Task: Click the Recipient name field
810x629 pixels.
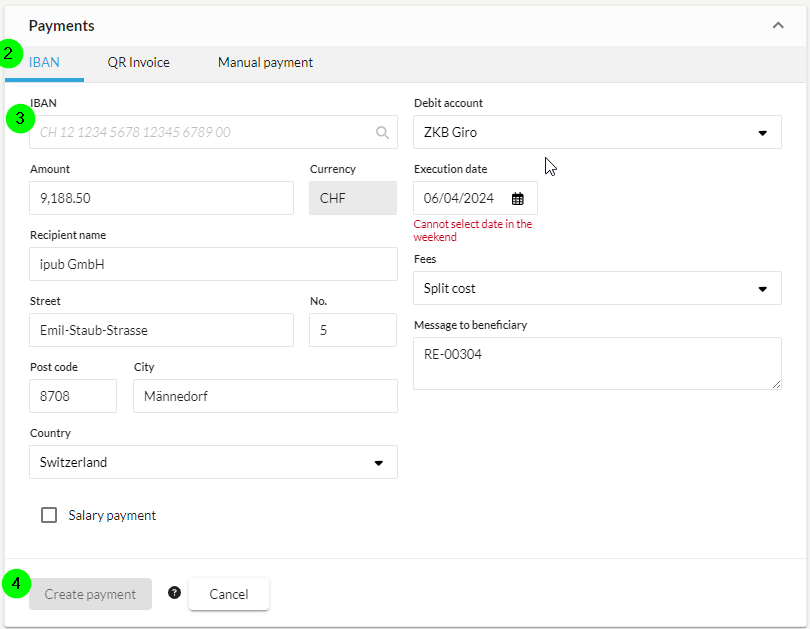Action: (213, 264)
